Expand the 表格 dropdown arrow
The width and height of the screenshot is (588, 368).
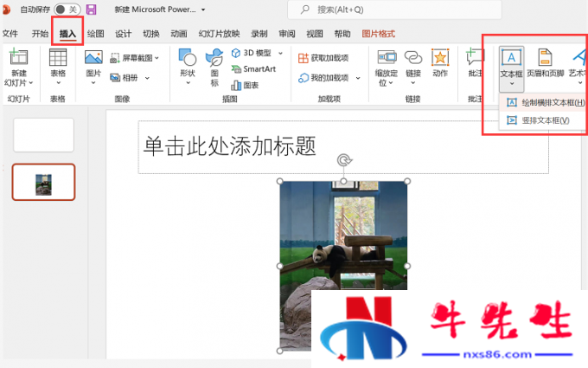[x=58, y=82]
